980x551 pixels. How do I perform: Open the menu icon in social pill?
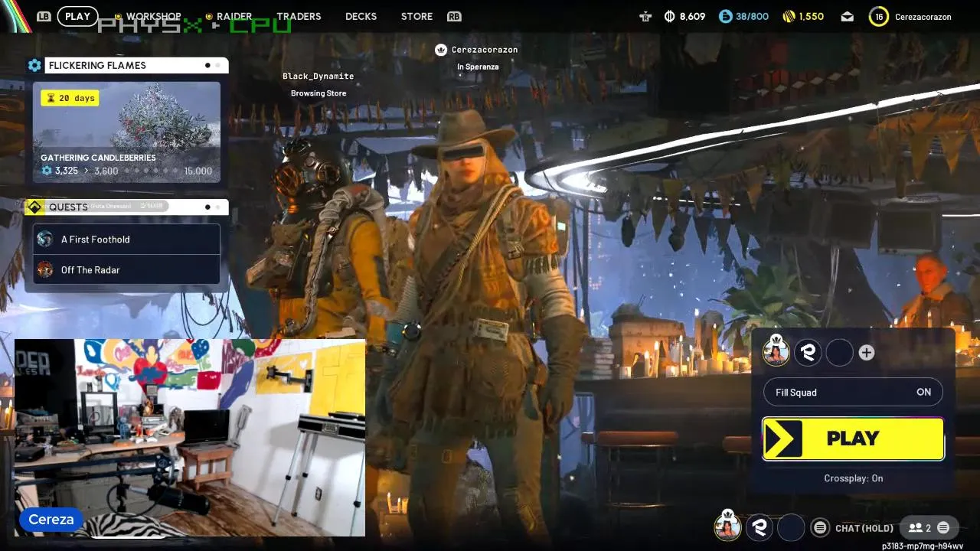click(943, 527)
